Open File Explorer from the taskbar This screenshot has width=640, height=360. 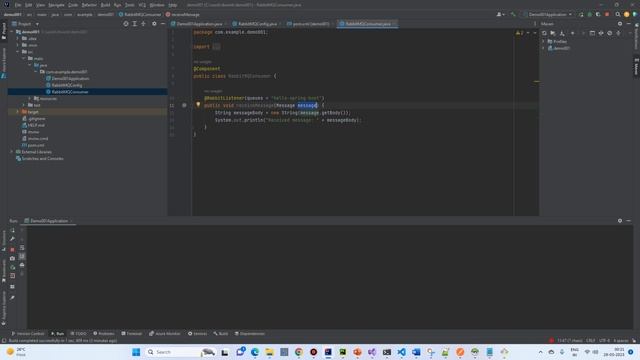tap(269, 352)
